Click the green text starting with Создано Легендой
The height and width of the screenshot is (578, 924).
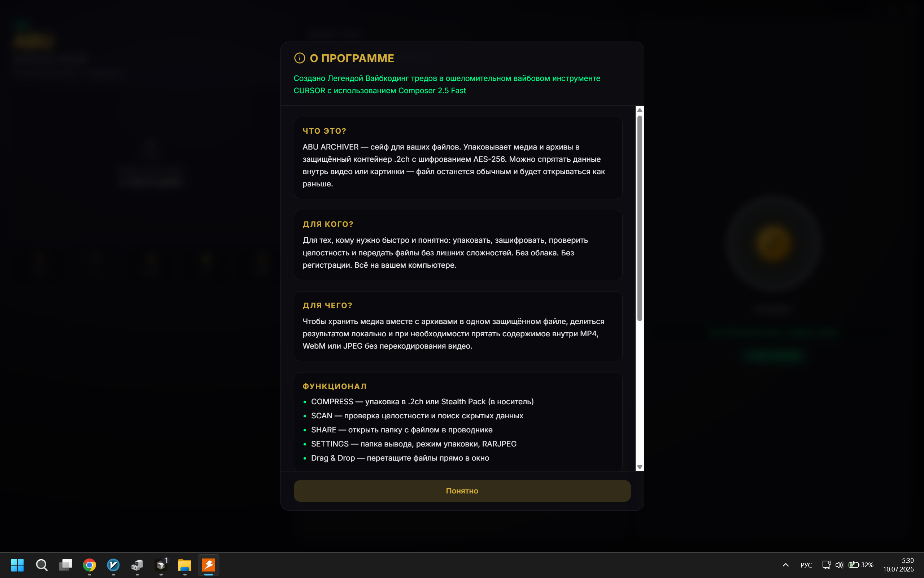click(x=447, y=85)
